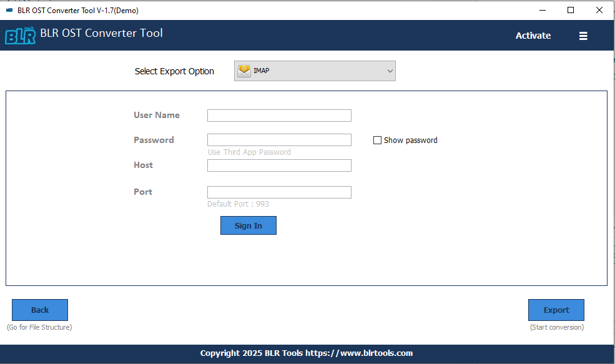Click the Activate menu item
Viewport: 615px width, 364px height.
click(533, 36)
